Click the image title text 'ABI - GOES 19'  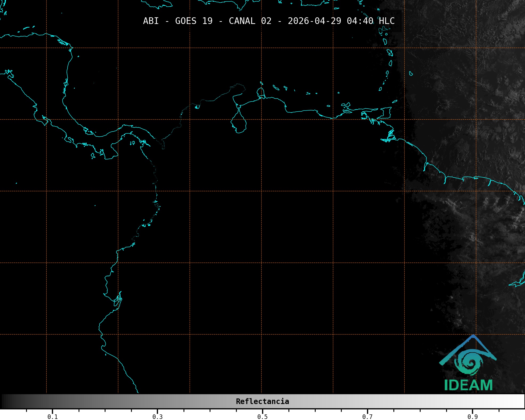pos(178,21)
